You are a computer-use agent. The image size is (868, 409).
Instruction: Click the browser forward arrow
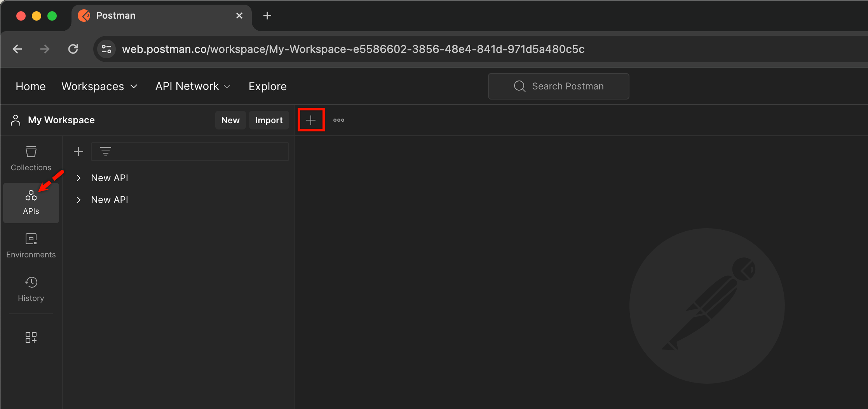point(45,49)
